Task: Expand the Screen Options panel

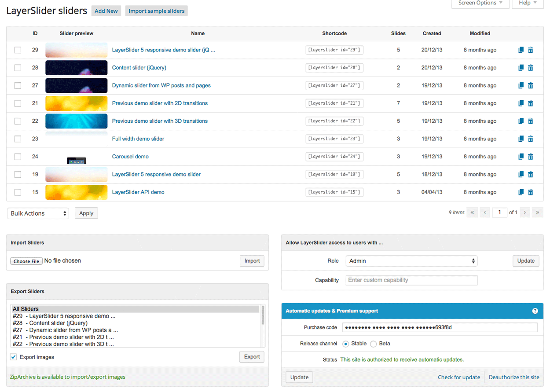Action: point(480,3)
